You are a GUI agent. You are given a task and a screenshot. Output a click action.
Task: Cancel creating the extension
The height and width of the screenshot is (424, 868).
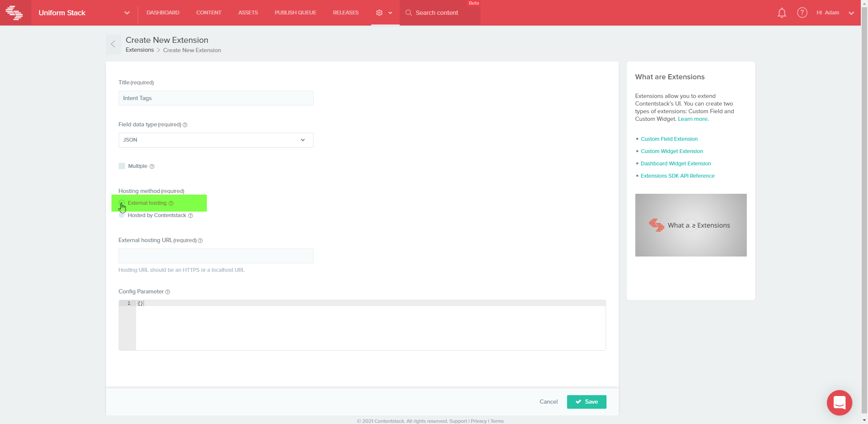[x=548, y=402]
